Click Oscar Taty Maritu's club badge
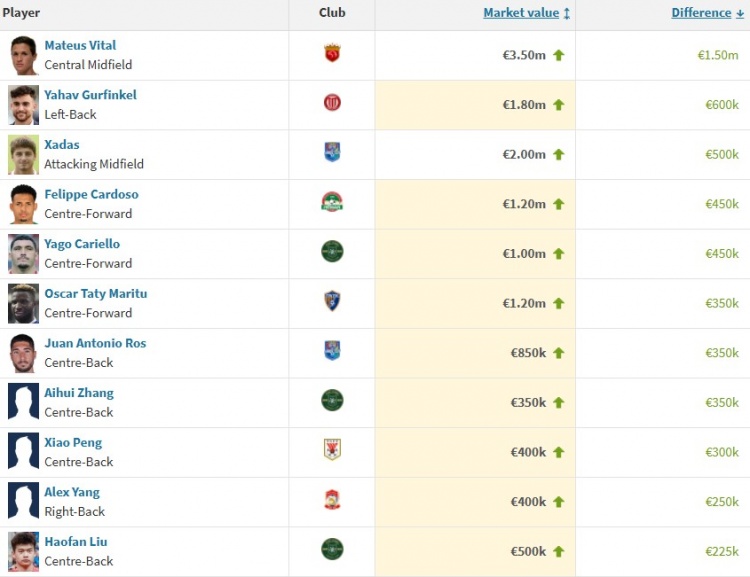This screenshot has width=750, height=577. [x=332, y=301]
